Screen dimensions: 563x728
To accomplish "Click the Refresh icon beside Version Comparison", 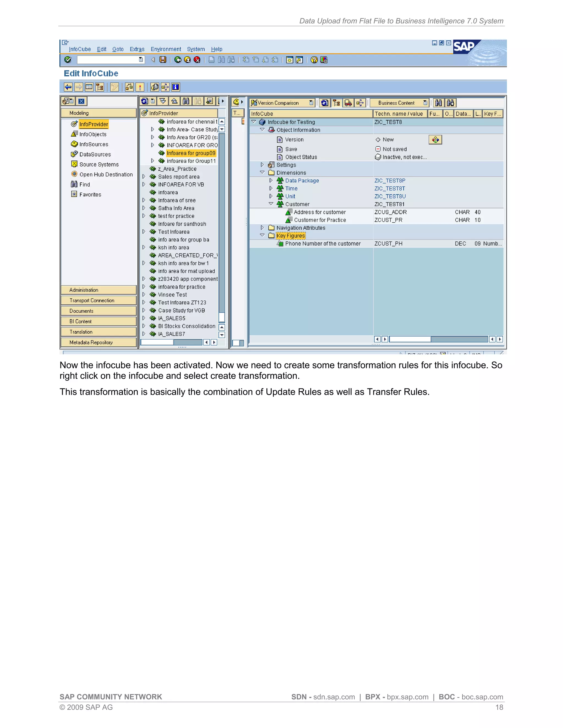I will [x=325, y=103].
